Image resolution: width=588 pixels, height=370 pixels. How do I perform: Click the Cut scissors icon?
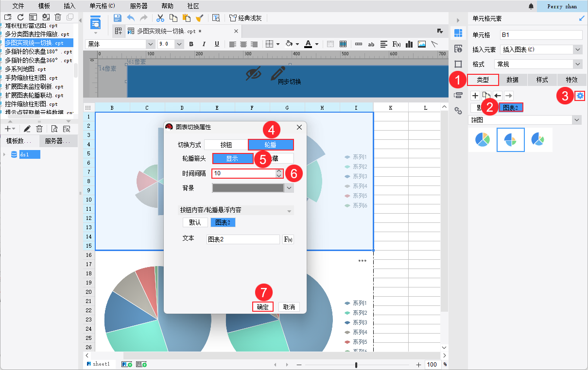[x=160, y=18]
